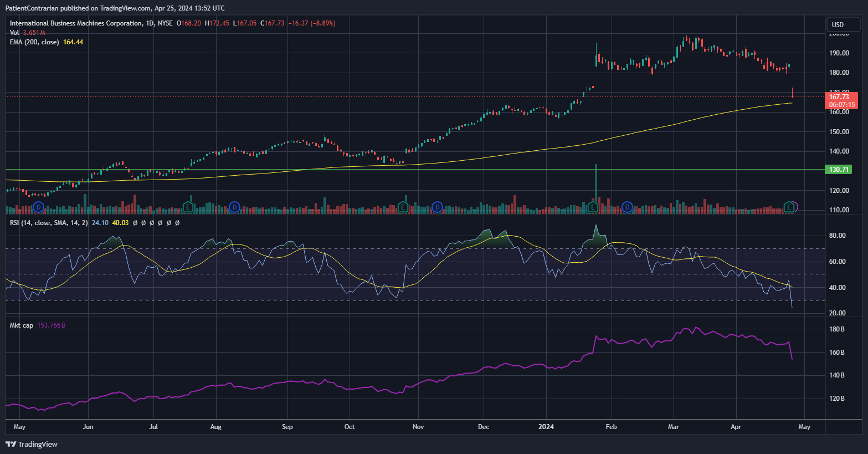Click the Vol 3.651M legend

[27, 33]
